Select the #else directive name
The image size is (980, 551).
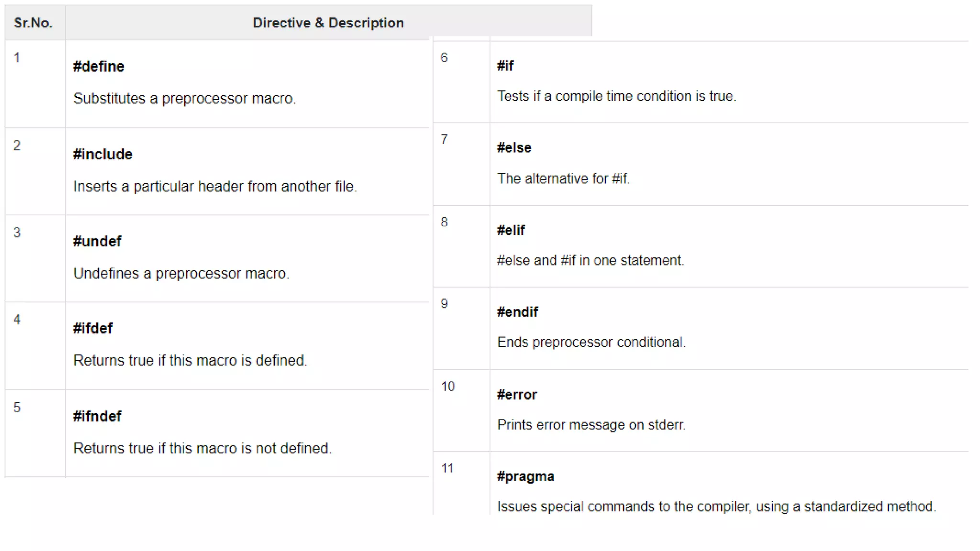[514, 148]
